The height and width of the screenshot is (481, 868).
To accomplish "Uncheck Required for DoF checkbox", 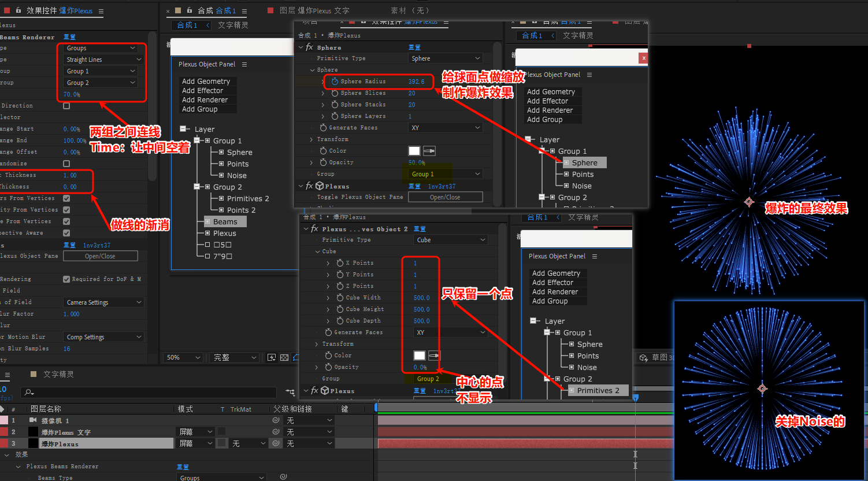I will (x=66, y=279).
